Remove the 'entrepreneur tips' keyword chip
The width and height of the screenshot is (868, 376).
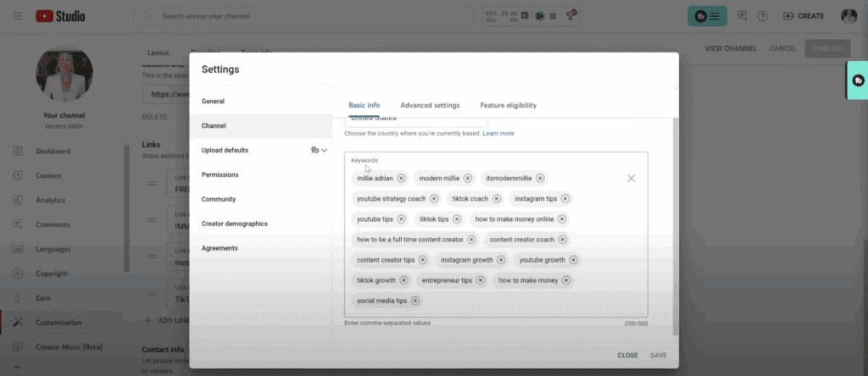click(481, 280)
